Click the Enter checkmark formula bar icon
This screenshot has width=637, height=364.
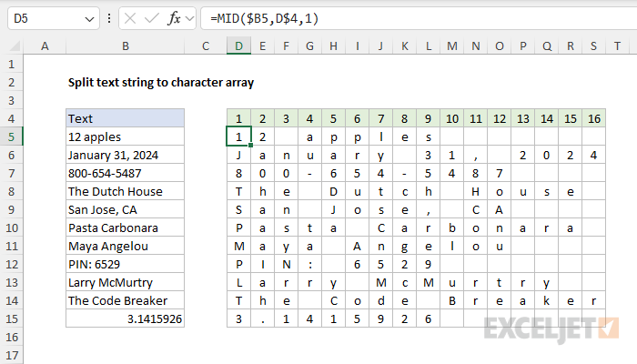(152, 18)
